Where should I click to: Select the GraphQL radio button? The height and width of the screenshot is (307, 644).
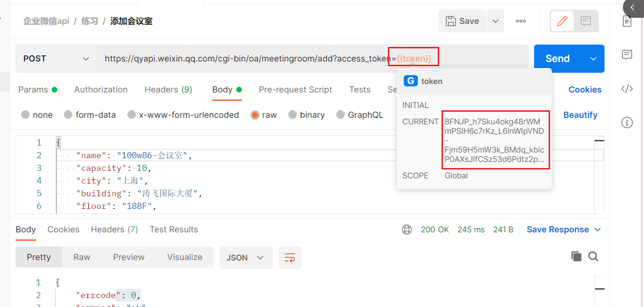pos(341,115)
